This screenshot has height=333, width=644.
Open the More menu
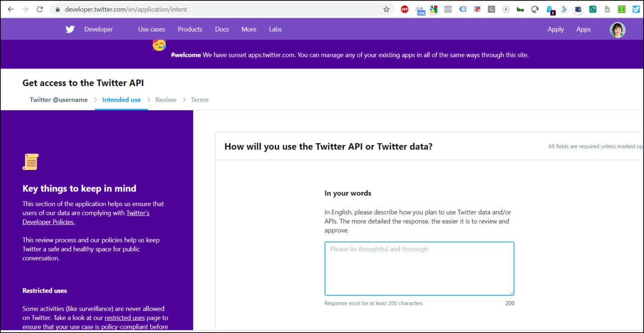(249, 29)
